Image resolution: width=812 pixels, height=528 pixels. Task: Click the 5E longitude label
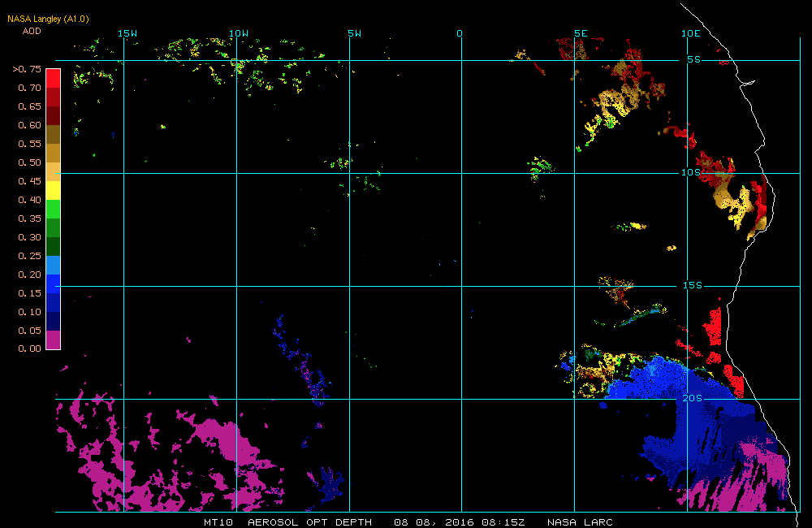581,33
